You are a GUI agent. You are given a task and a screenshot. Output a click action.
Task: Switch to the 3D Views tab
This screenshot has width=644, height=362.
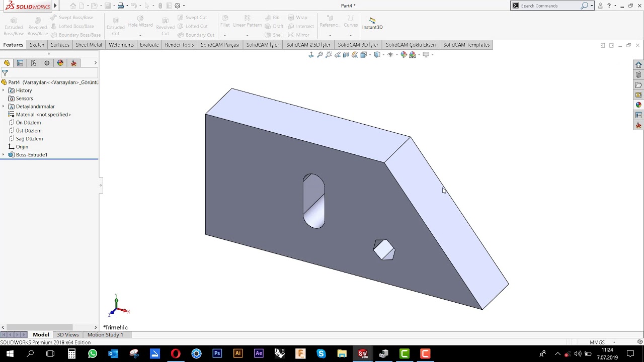(67, 335)
